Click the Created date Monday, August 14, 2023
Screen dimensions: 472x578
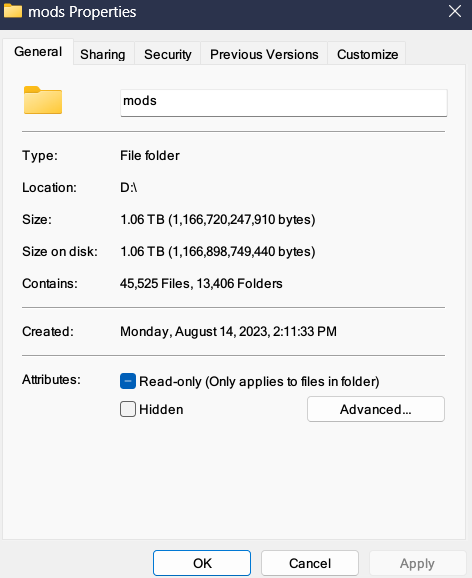228,331
